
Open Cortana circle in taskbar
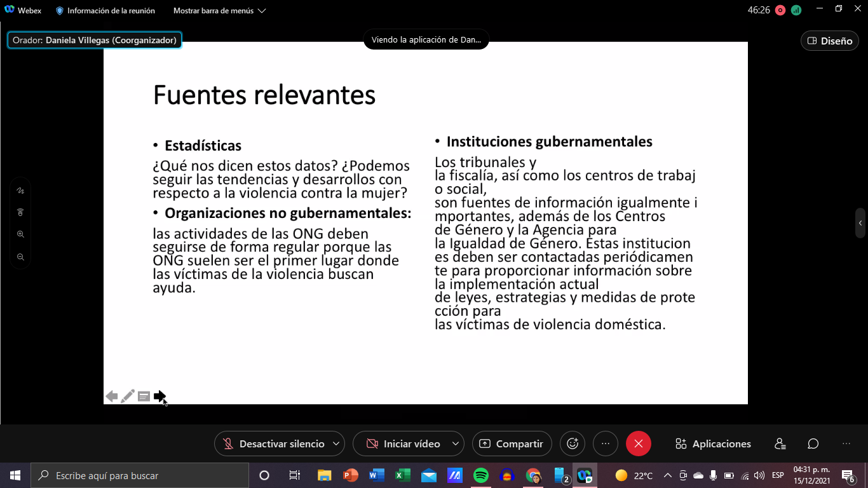click(264, 475)
